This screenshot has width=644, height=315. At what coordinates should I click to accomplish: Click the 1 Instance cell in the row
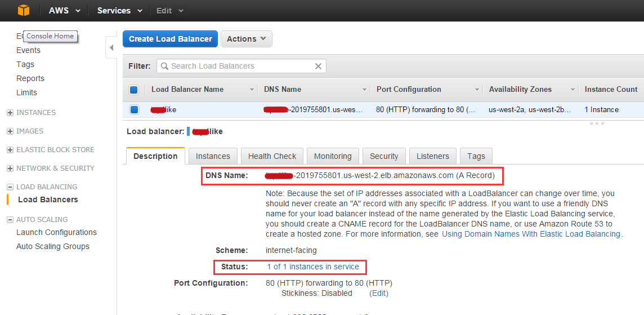click(601, 110)
